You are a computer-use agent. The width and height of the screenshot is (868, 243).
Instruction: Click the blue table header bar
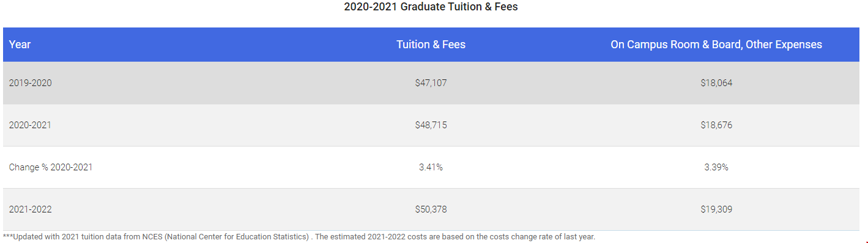click(x=431, y=45)
